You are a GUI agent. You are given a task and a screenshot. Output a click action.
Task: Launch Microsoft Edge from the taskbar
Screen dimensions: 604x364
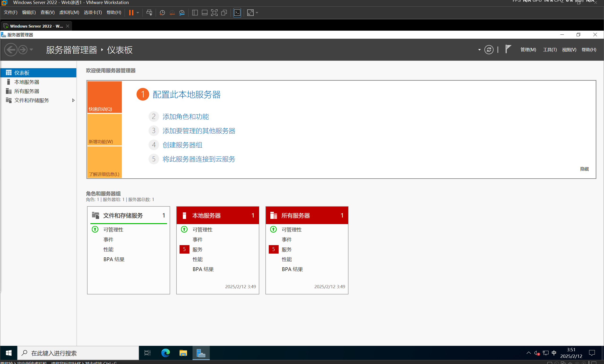(165, 353)
